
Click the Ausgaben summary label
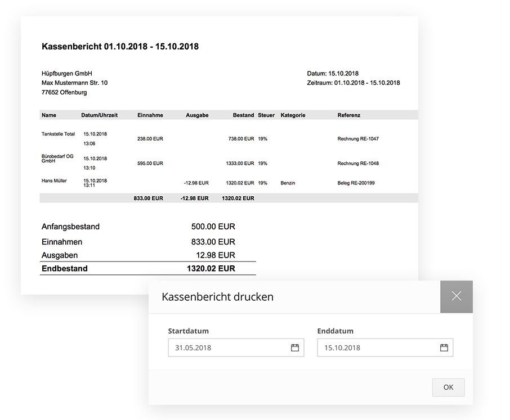coord(60,255)
